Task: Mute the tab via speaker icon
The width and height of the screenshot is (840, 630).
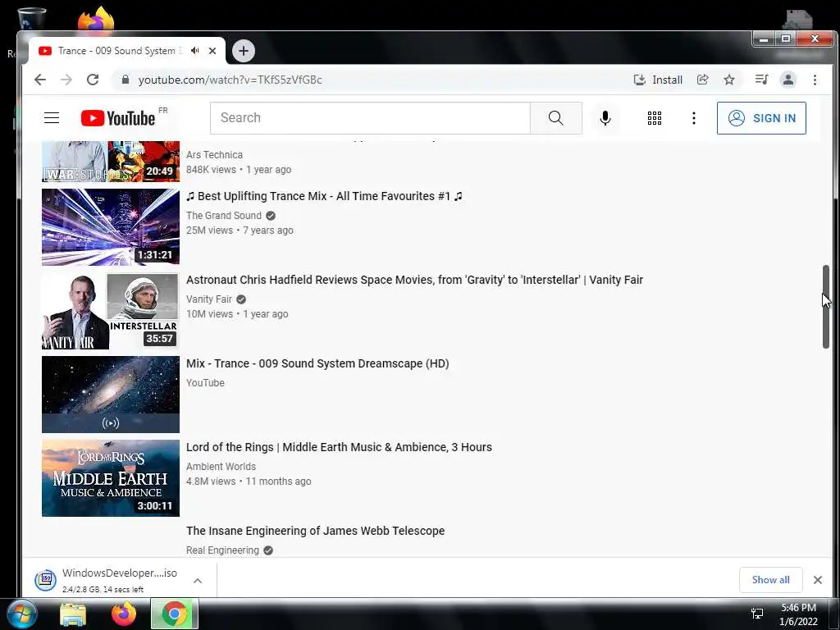Action: click(x=195, y=50)
